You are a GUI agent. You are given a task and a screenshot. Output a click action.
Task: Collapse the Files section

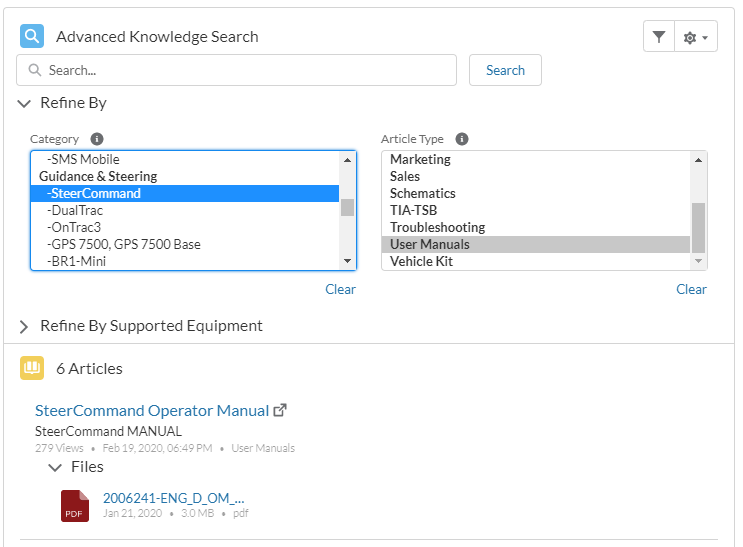point(55,468)
